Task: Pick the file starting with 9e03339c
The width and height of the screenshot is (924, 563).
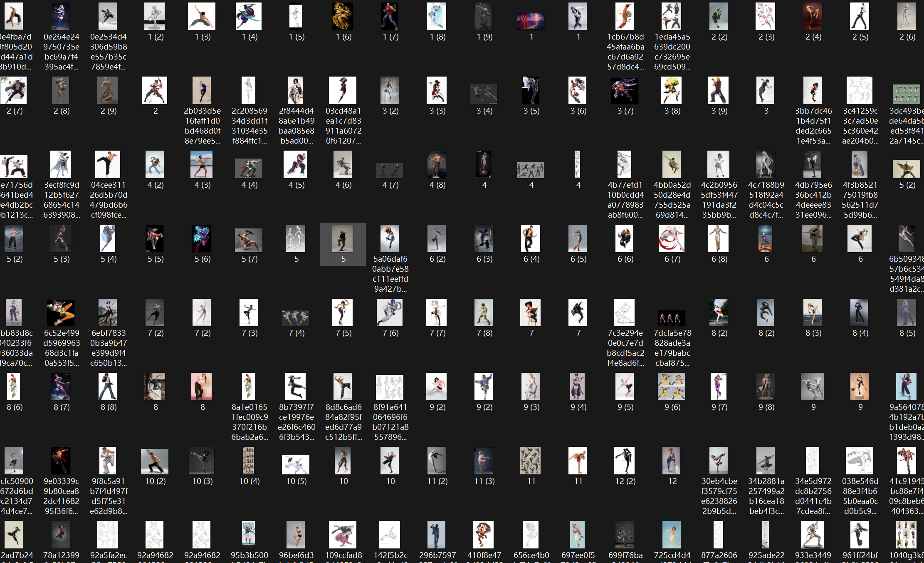Action: point(61,481)
